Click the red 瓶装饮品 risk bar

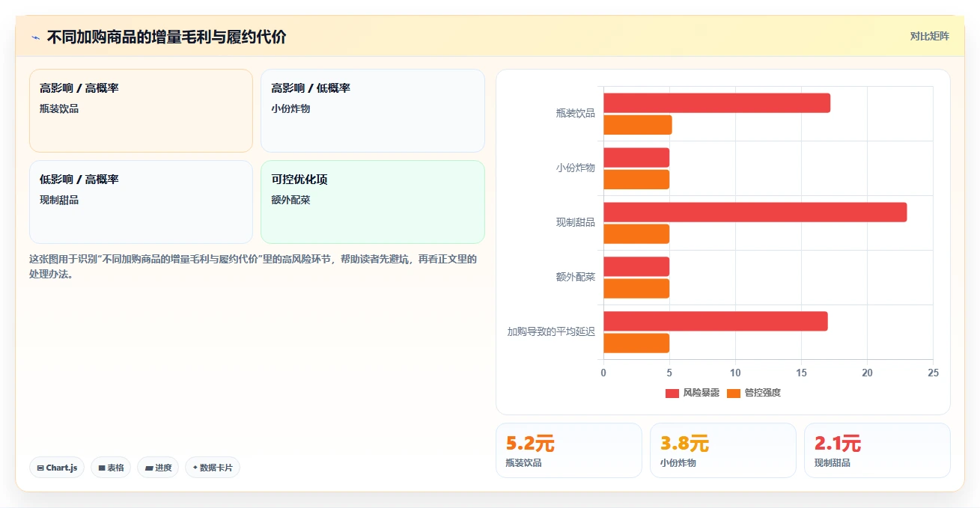(716, 103)
